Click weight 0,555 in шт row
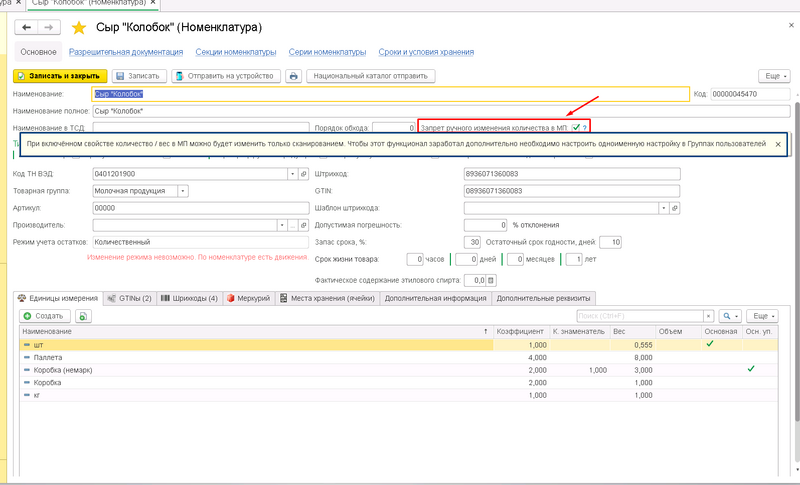The height and width of the screenshot is (485, 800). [x=643, y=345]
